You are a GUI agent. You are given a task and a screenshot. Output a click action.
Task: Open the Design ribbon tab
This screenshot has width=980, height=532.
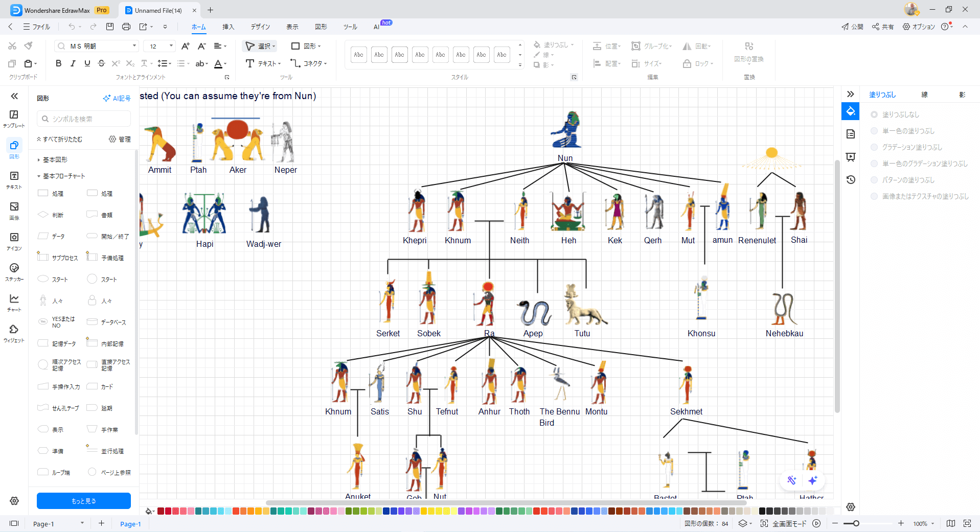click(x=260, y=27)
